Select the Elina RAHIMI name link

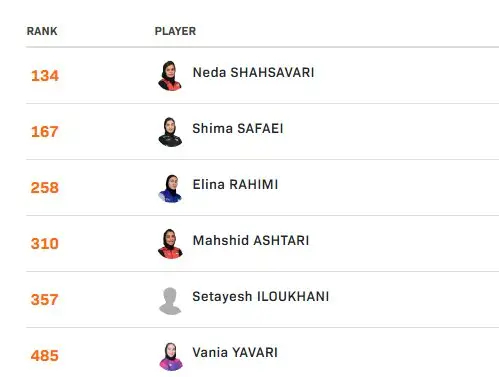click(x=235, y=185)
